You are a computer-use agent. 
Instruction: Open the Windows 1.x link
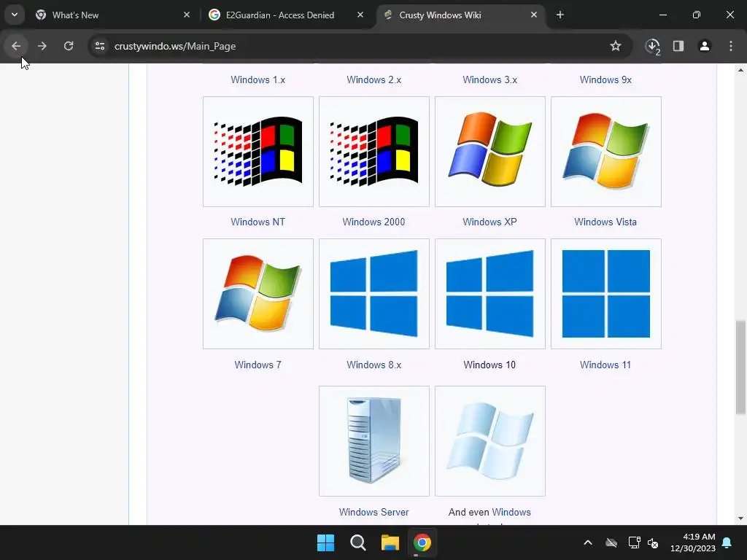(x=258, y=79)
